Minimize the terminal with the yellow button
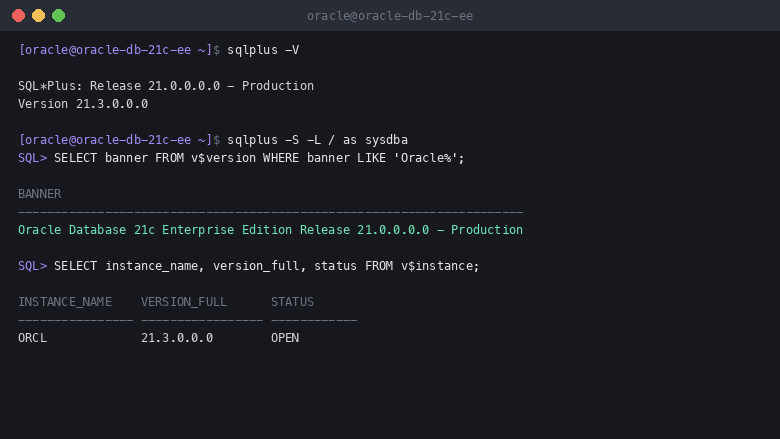The height and width of the screenshot is (439, 780). click(x=38, y=15)
